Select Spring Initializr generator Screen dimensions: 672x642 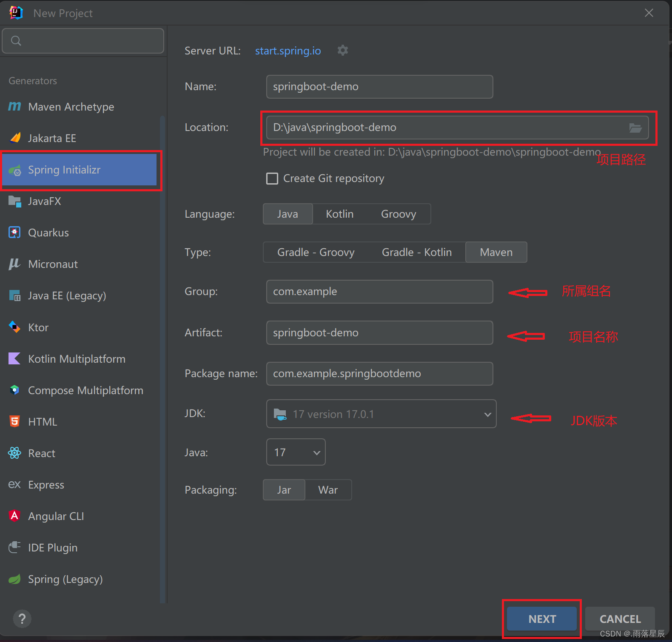(x=80, y=170)
